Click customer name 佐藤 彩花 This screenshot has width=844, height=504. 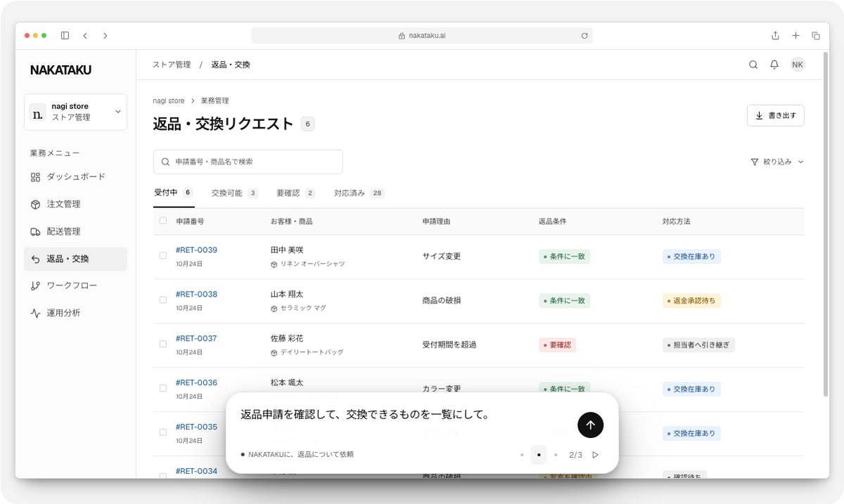(287, 339)
